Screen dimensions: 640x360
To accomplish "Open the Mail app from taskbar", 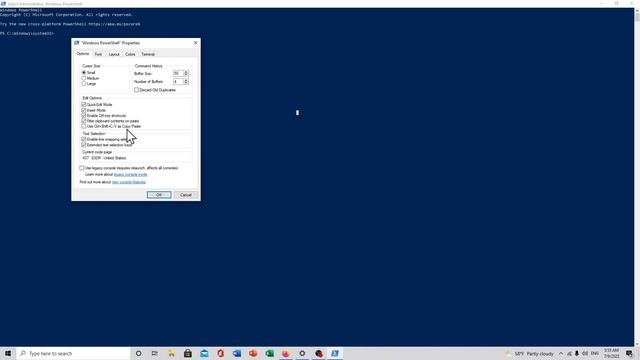I will pyautogui.click(x=204, y=353).
